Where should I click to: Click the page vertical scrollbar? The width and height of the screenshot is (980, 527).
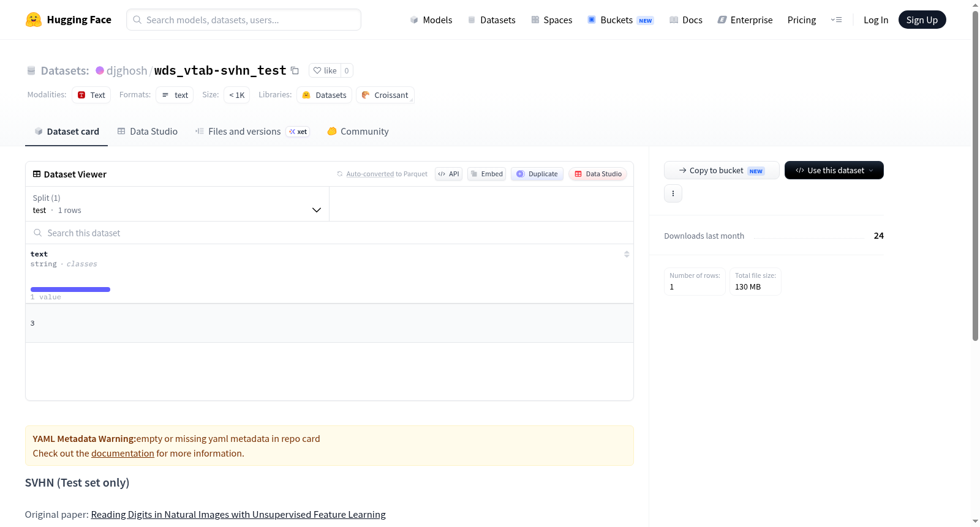pos(975,176)
